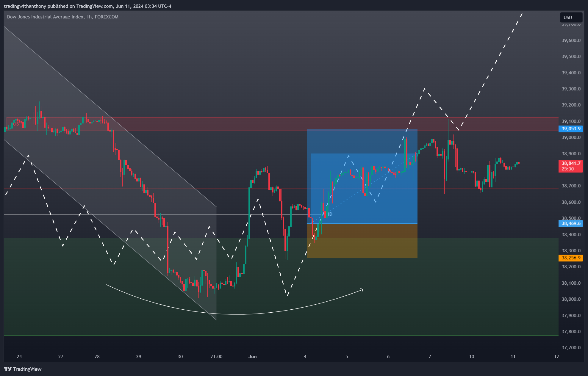Select the 39,053.9 blue price label
588x376 pixels.
click(571, 129)
